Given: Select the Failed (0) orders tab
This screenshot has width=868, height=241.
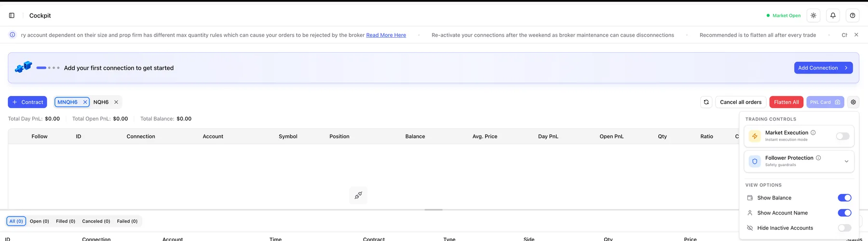Looking at the screenshot, I should 127,221.
